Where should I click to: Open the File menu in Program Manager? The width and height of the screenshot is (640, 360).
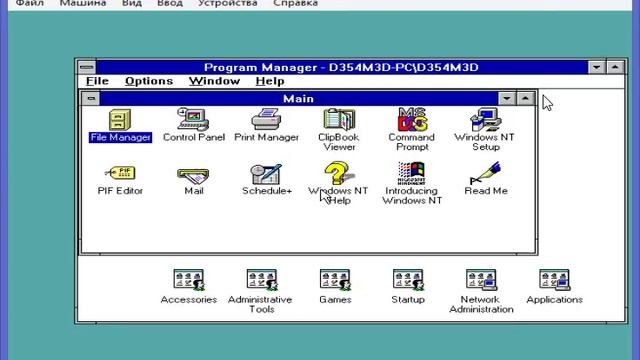pos(97,81)
